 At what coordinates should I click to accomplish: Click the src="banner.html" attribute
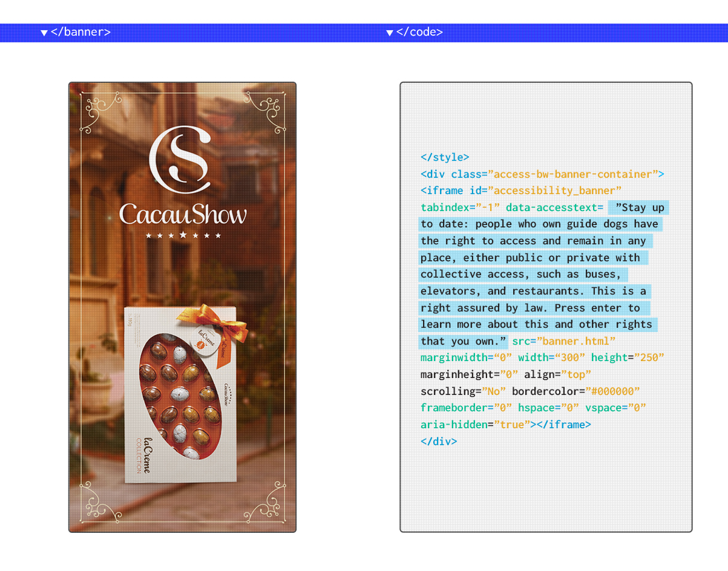[x=563, y=341]
